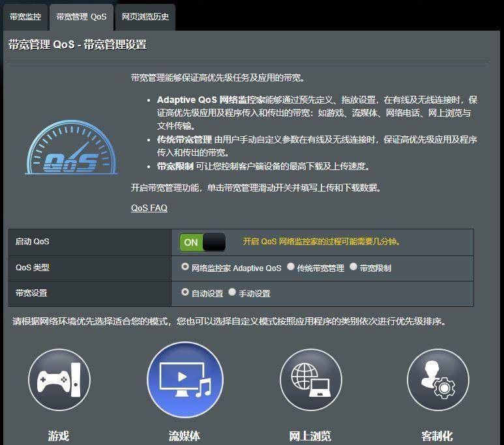504x445 pixels.
Task: Choose 手动设置 bandwidth radio button
Action: pos(232,292)
